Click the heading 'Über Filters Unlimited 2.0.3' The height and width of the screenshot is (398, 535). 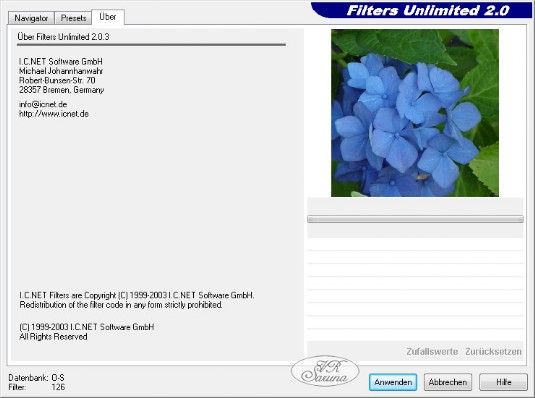63,37
